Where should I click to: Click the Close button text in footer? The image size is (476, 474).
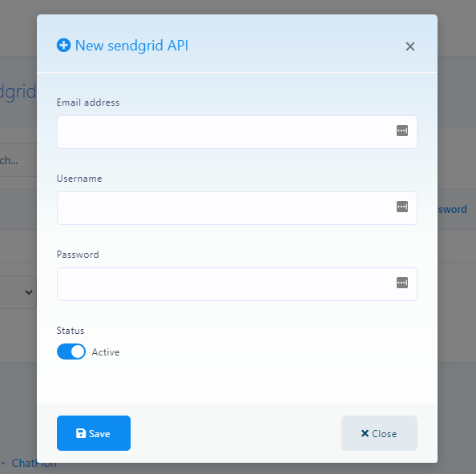pyautogui.click(x=385, y=434)
